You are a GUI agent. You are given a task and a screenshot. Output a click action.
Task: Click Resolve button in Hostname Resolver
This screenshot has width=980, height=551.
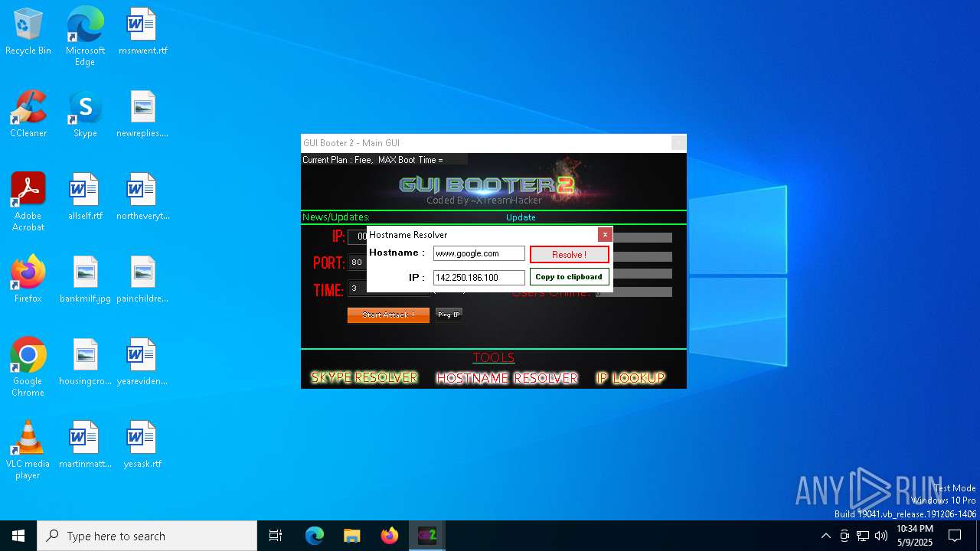569,254
